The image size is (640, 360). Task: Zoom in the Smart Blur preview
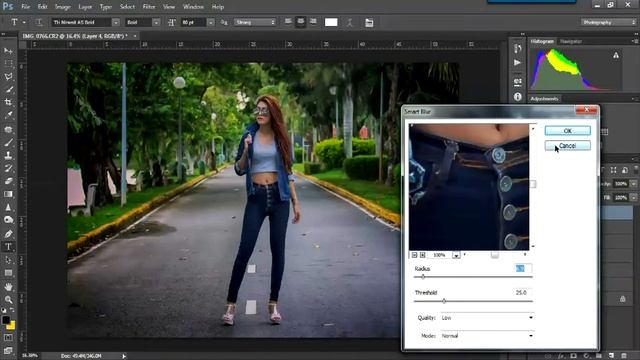(423, 255)
